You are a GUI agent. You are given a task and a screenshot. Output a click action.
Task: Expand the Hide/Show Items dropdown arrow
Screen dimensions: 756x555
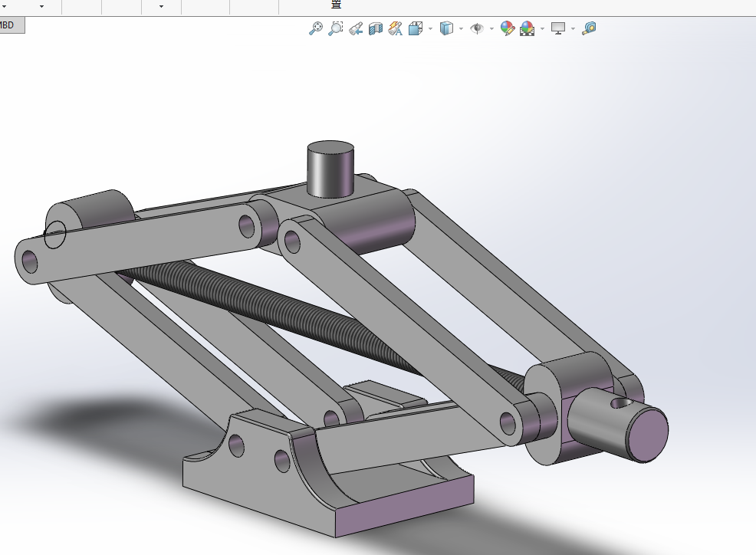tap(491, 29)
